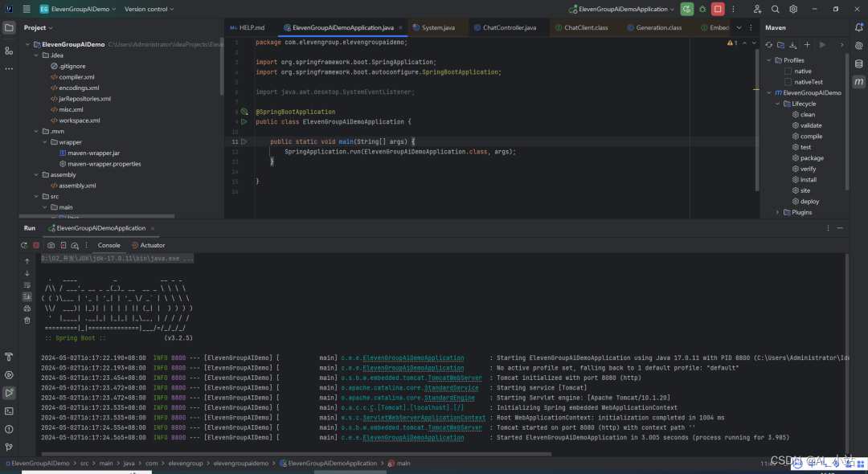Click elevengroupaidemo breadcrumb in navigation bar

pyautogui.click(x=241, y=464)
